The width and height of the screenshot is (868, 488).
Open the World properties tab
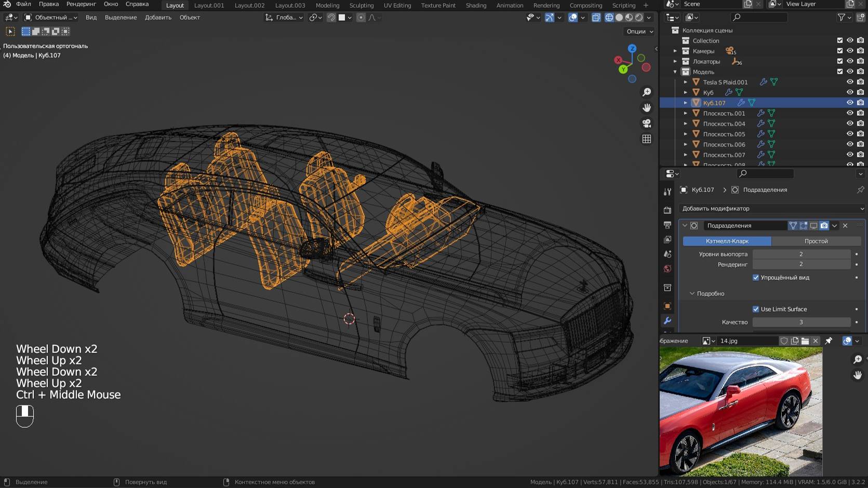click(x=667, y=268)
